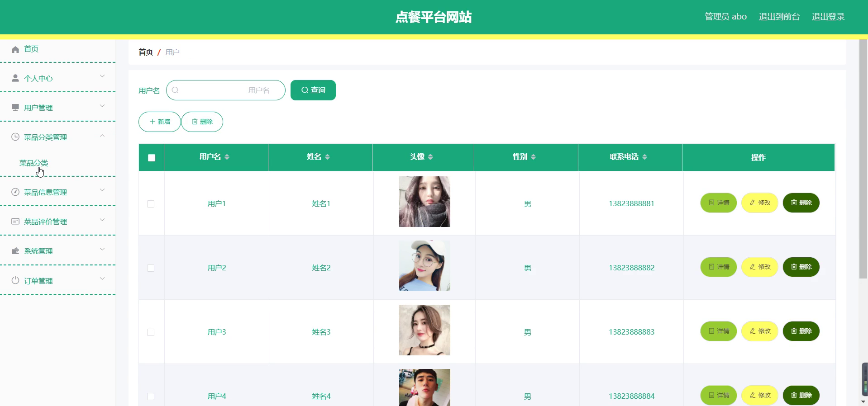View 详情 for 用户3
The image size is (868, 406).
[x=719, y=331]
